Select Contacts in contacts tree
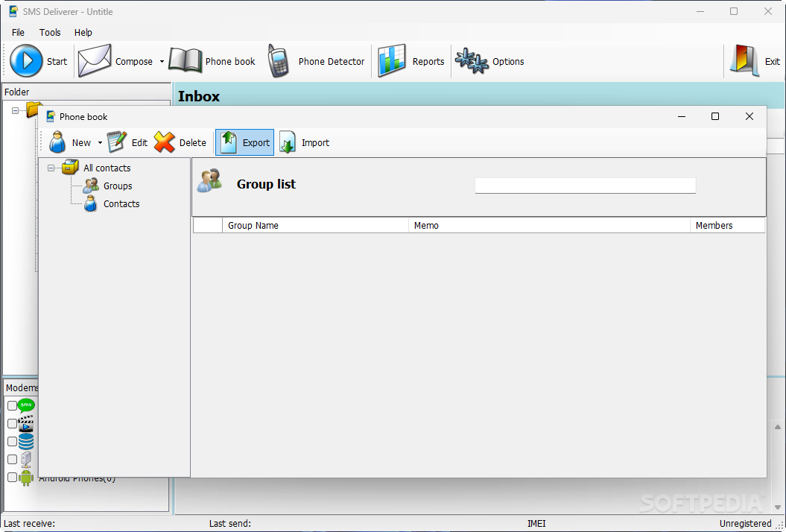This screenshot has height=532, width=786. point(121,204)
